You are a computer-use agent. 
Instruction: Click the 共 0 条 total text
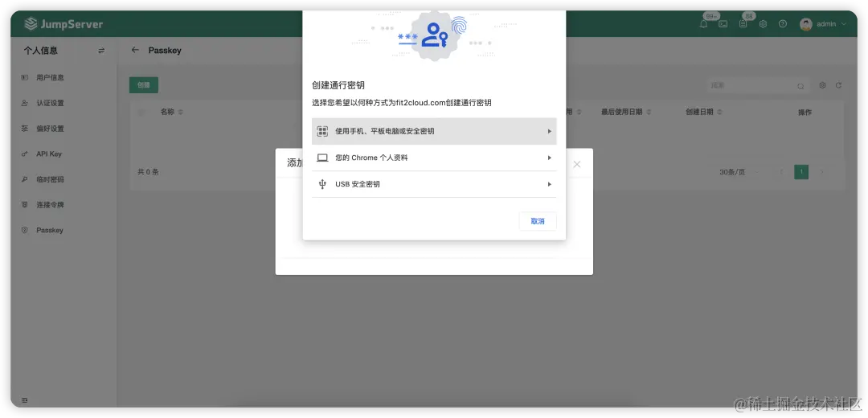[149, 172]
